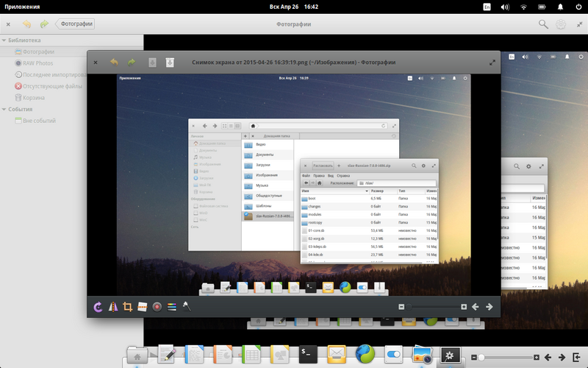
Task: Launch the web browser from dock
Action: coord(365,355)
